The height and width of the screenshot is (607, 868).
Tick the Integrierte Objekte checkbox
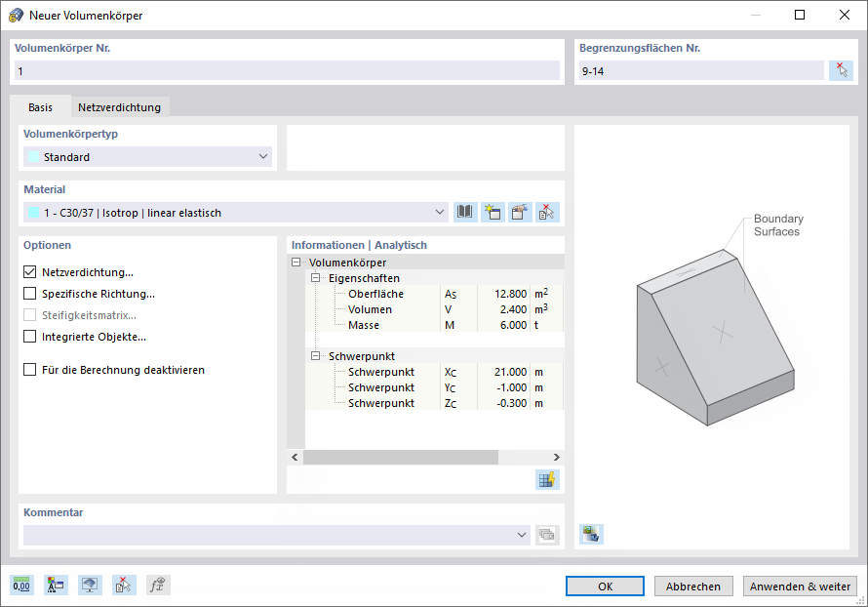point(30,336)
